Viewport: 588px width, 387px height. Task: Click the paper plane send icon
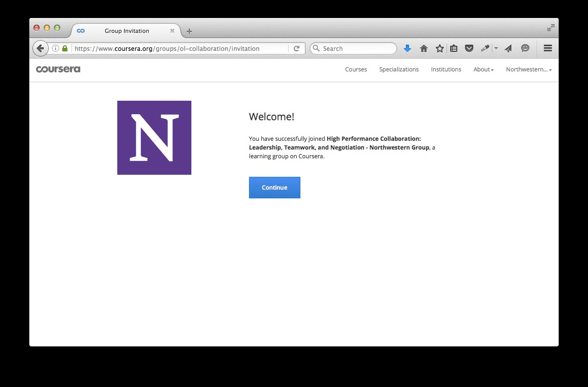coord(508,48)
